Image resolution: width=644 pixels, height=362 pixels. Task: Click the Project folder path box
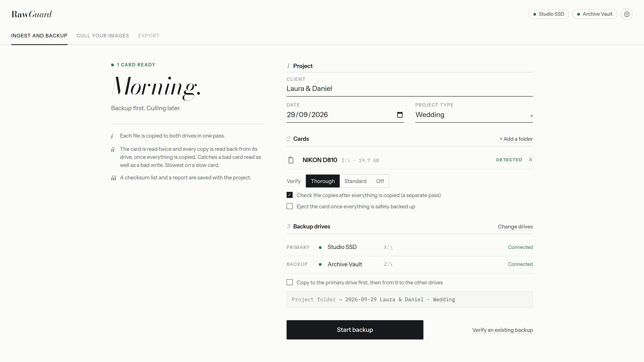point(410,299)
